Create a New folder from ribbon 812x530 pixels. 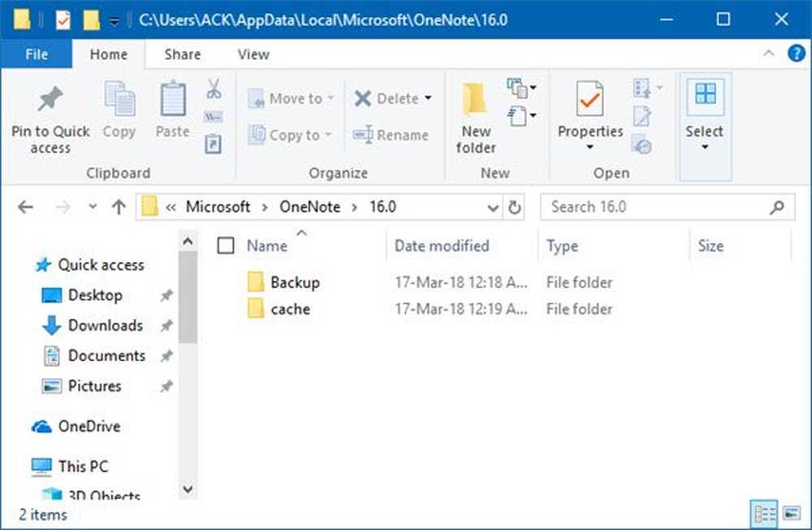pyautogui.click(x=476, y=100)
